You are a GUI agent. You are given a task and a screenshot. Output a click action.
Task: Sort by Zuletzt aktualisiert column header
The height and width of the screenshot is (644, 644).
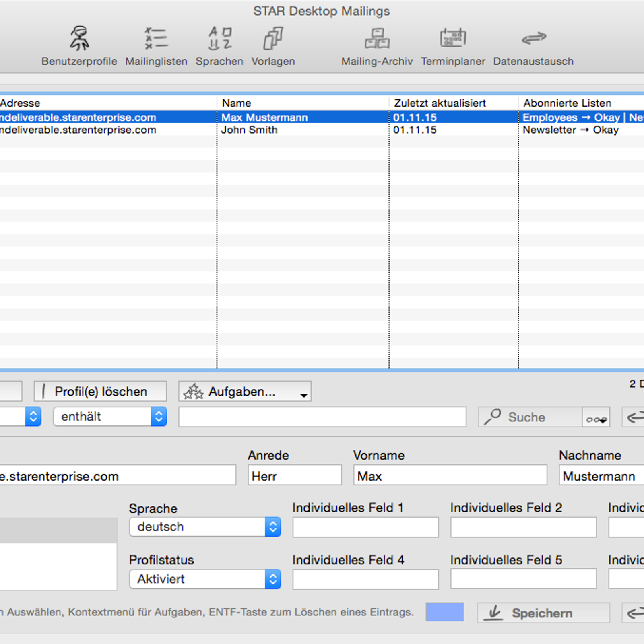tap(454, 103)
